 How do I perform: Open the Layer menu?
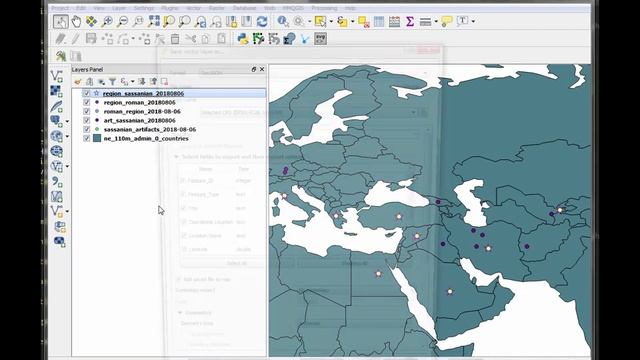[119, 8]
